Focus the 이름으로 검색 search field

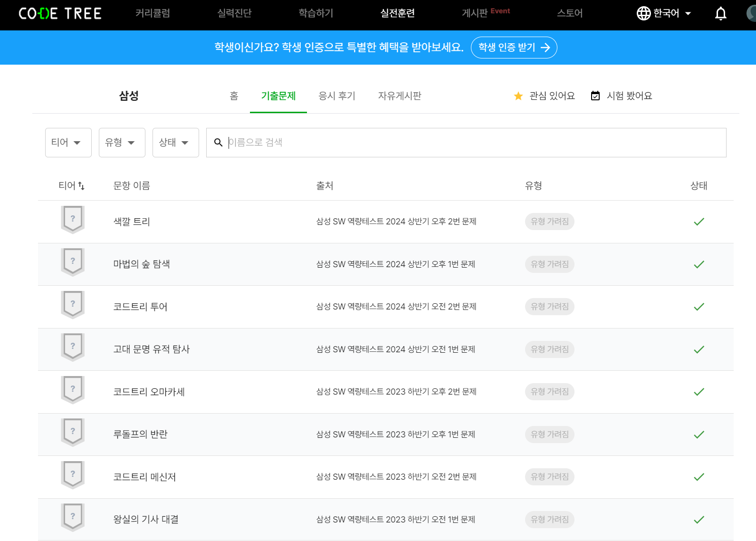(466, 143)
